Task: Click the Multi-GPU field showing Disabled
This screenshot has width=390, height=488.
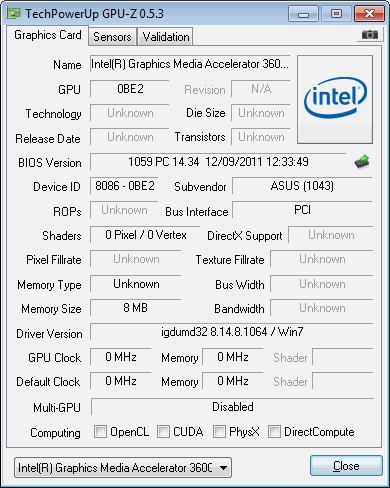Action: [233, 407]
